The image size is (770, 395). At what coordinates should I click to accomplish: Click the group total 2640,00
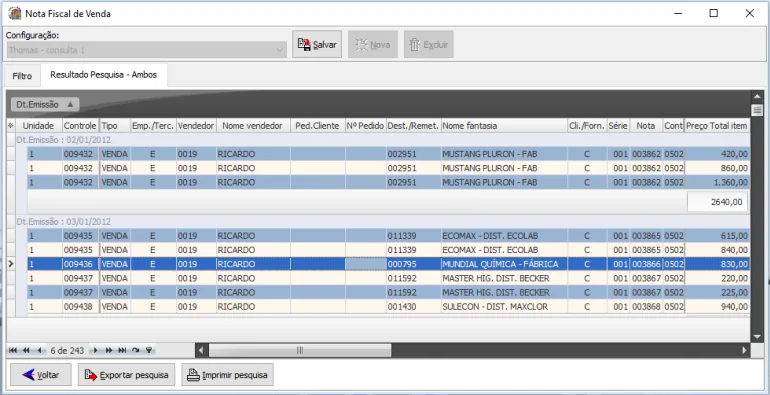point(717,202)
